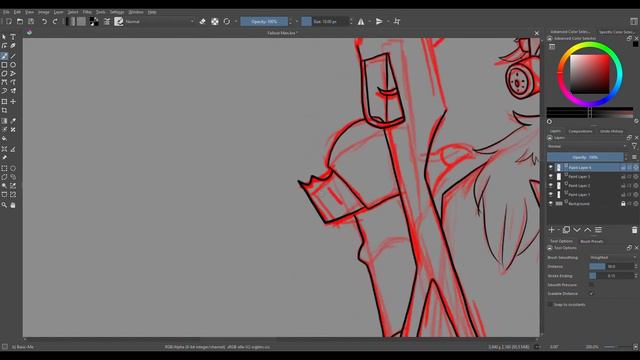The height and width of the screenshot is (360, 640).
Task: Switch to the Brush Presets tab
Action: pyautogui.click(x=591, y=241)
